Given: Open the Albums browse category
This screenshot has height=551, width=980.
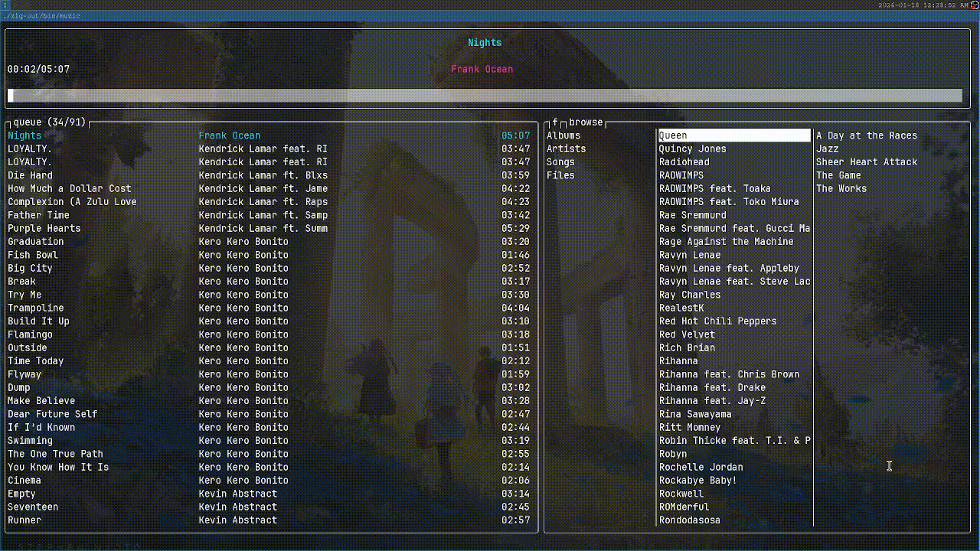Looking at the screenshot, I should [563, 135].
